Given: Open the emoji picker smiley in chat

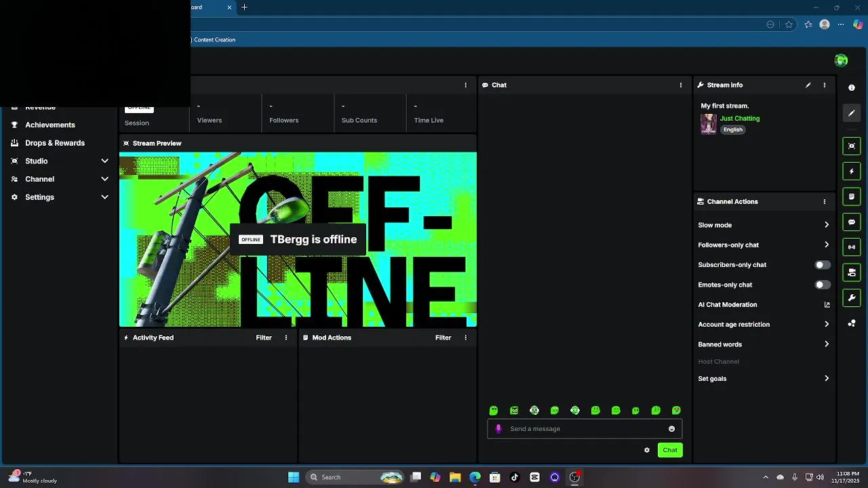Looking at the screenshot, I should pyautogui.click(x=672, y=428).
